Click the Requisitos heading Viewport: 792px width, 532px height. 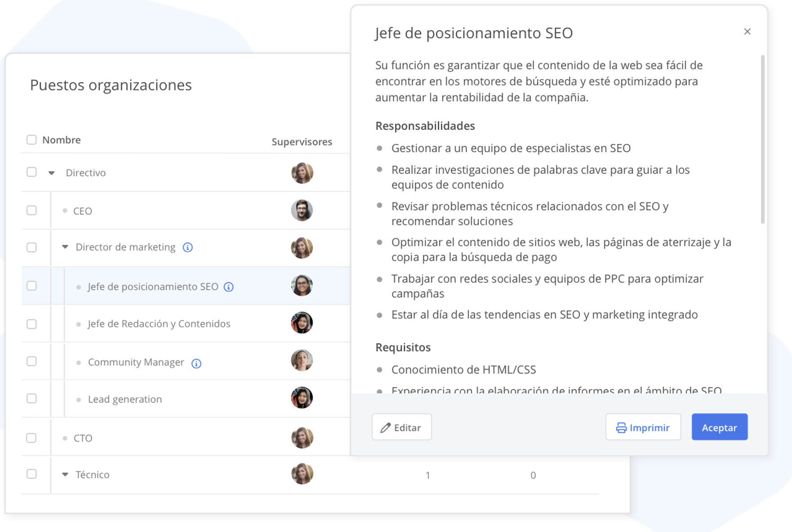(x=403, y=347)
